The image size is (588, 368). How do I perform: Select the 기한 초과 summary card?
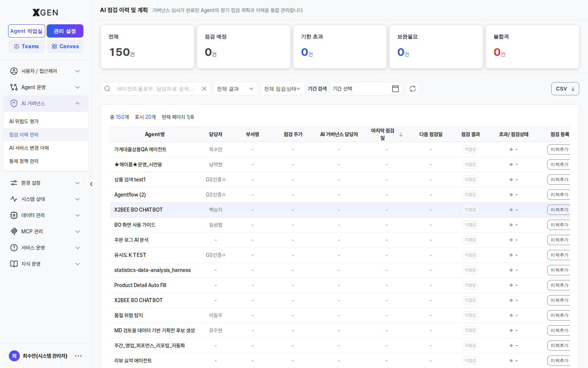tap(340, 47)
